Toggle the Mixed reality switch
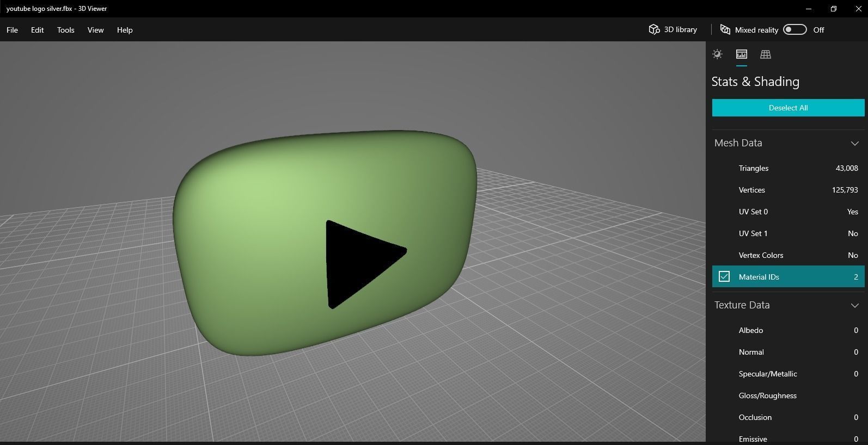This screenshot has height=445, width=868. (794, 29)
